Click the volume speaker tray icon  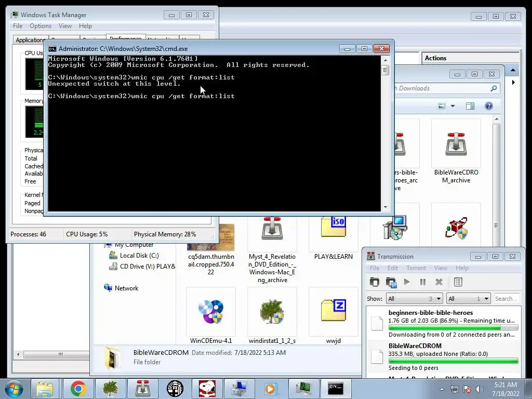click(480, 389)
